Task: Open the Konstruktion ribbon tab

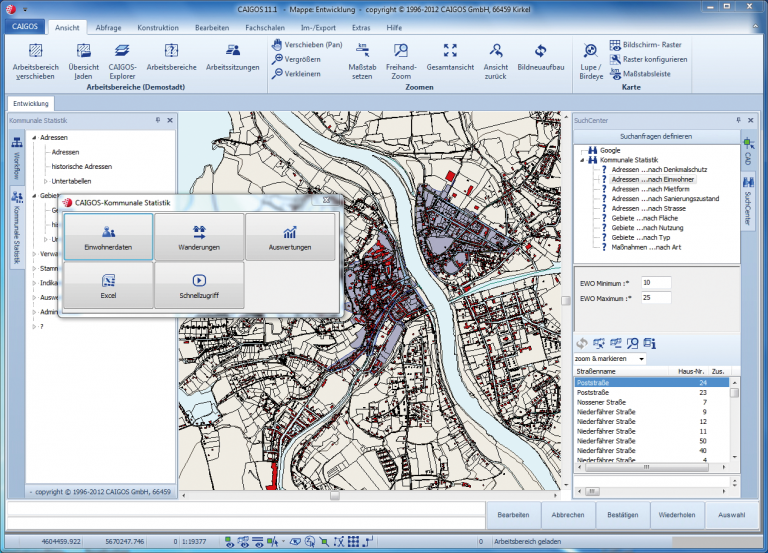Action: 158,27
